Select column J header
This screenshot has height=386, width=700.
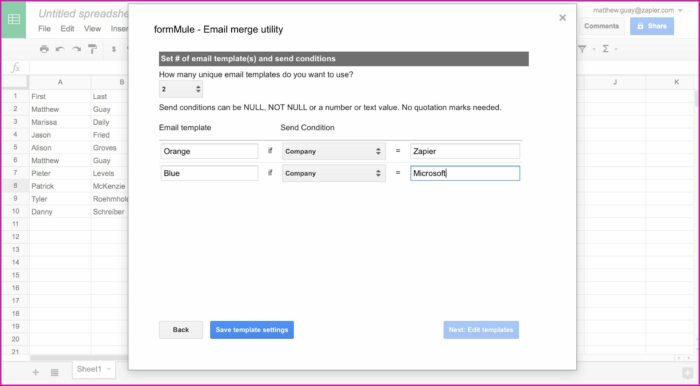(x=615, y=82)
